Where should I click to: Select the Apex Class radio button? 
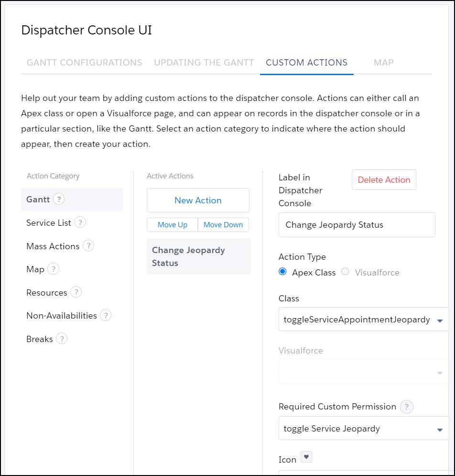click(283, 272)
